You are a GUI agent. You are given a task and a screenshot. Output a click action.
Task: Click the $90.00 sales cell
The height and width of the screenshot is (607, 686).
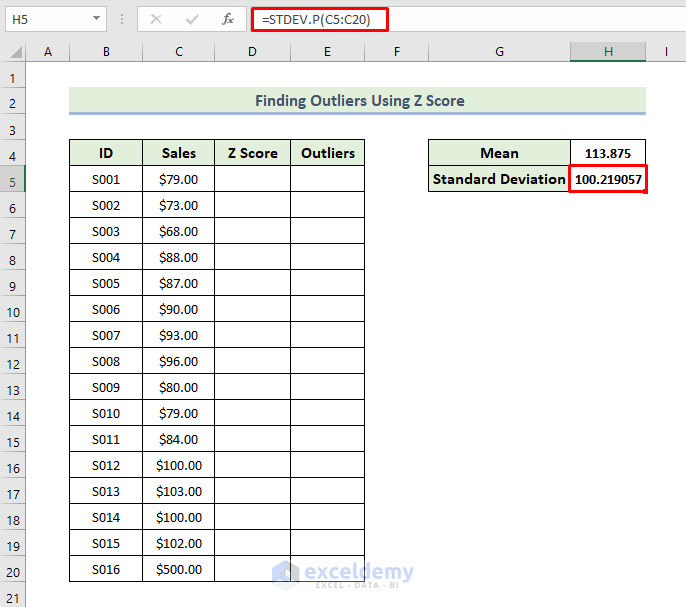coord(178,309)
